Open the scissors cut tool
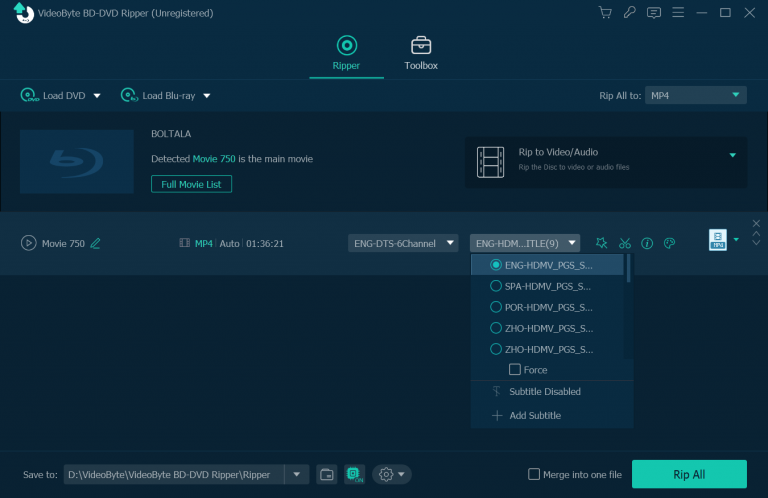The width and height of the screenshot is (768, 498). (x=624, y=243)
